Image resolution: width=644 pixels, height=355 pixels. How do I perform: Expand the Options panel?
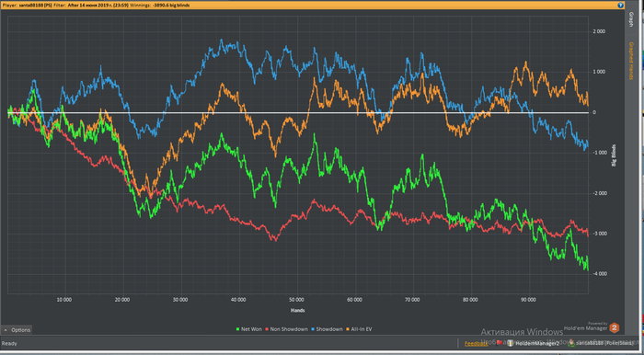pyautogui.click(x=17, y=330)
